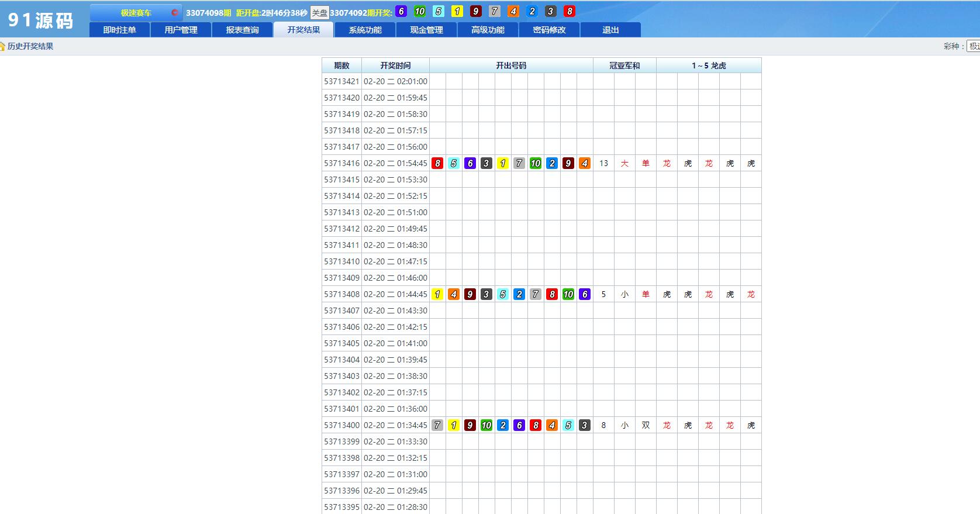Open the 极速赛车 game selector dropdown
Screen dimensions: 980x514
[136, 13]
